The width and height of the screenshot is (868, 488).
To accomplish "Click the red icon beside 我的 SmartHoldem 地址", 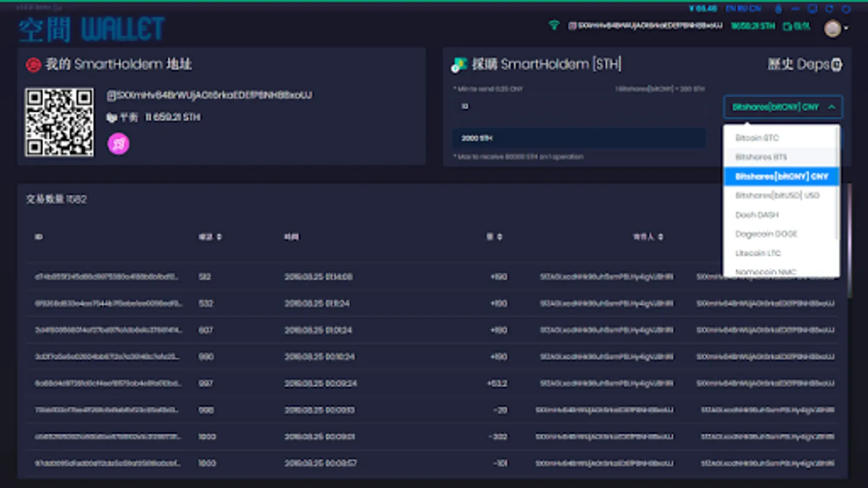I will pyautogui.click(x=33, y=65).
